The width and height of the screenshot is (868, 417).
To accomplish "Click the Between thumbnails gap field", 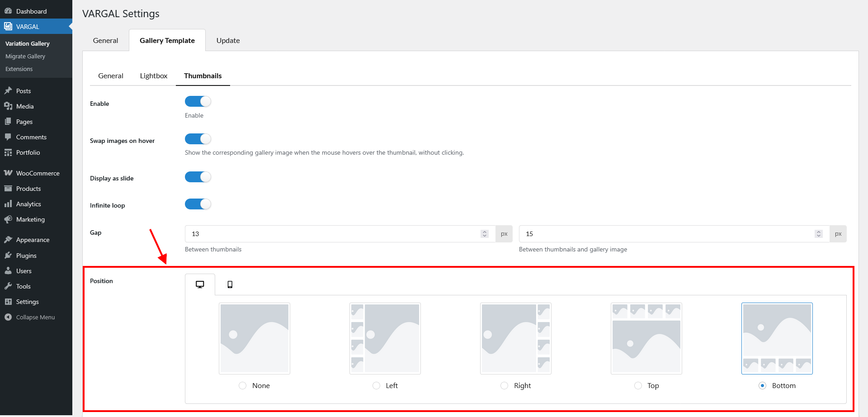I will click(x=340, y=234).
